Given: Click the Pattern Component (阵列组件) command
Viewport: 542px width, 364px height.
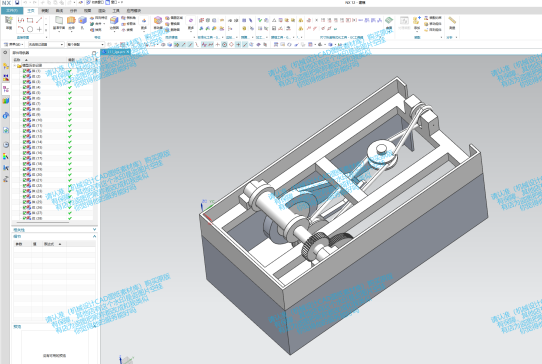Looking at the screenshot, I should [432, 30].
